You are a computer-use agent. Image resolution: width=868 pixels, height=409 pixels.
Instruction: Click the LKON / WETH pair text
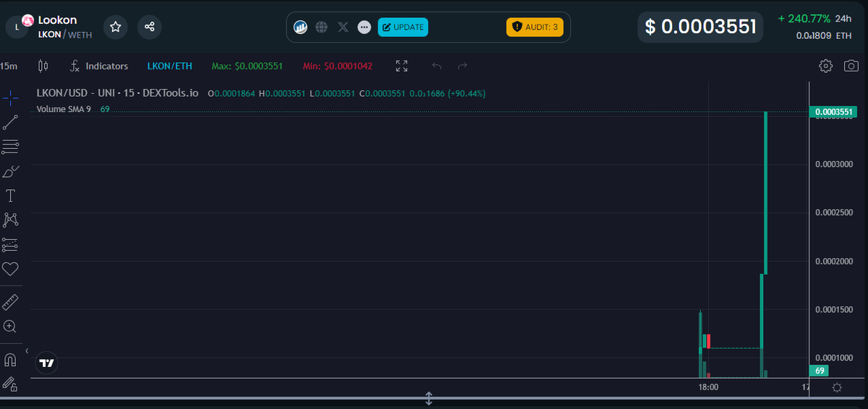point(65,35)
